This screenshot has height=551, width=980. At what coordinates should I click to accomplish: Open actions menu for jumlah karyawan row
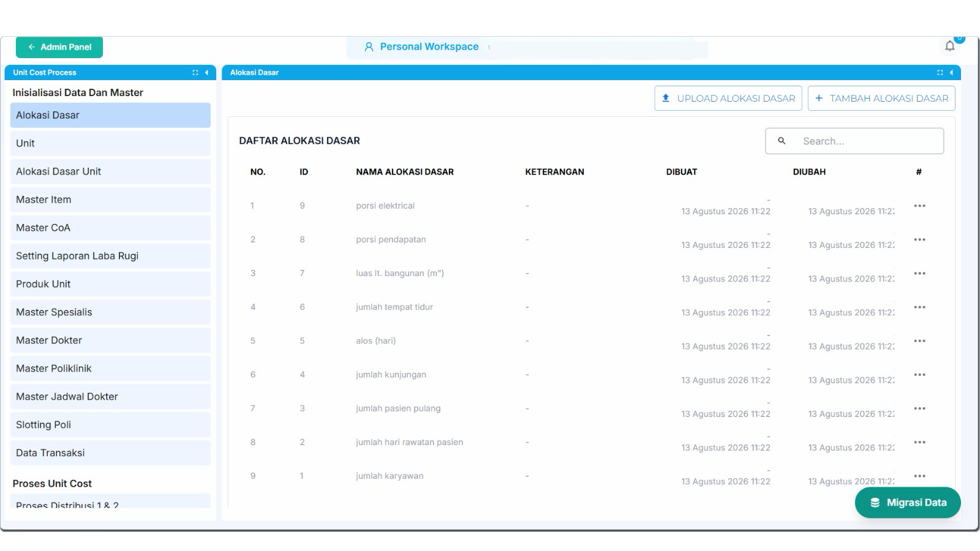tap(919, 475)
